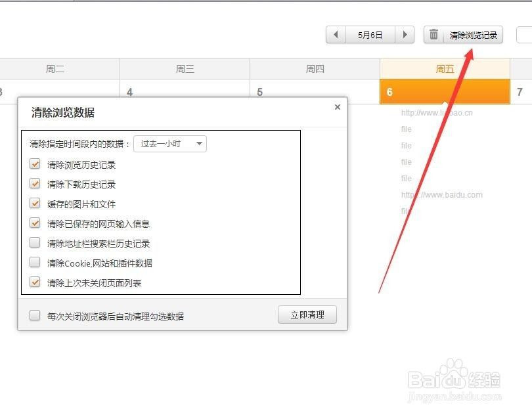Click the 5月6日 date label
The height and width of the screenshot is (415, 532).
[x=370, y=35]
